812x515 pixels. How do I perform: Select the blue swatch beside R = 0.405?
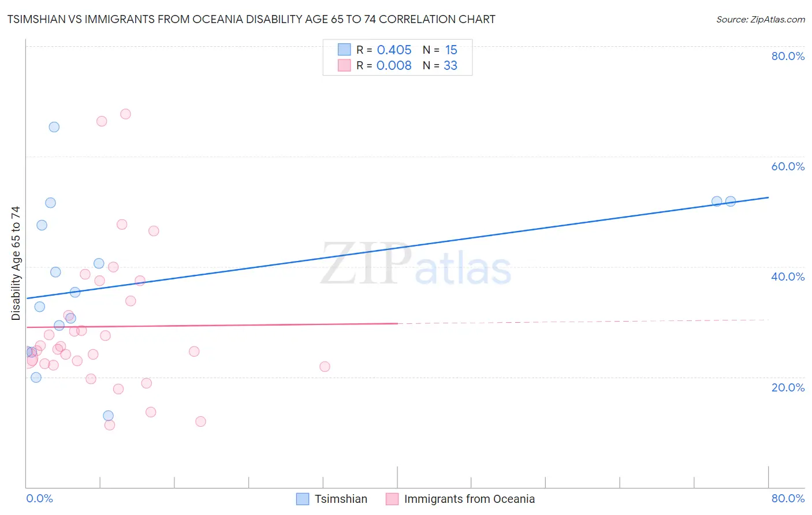(x=344, y=50)
